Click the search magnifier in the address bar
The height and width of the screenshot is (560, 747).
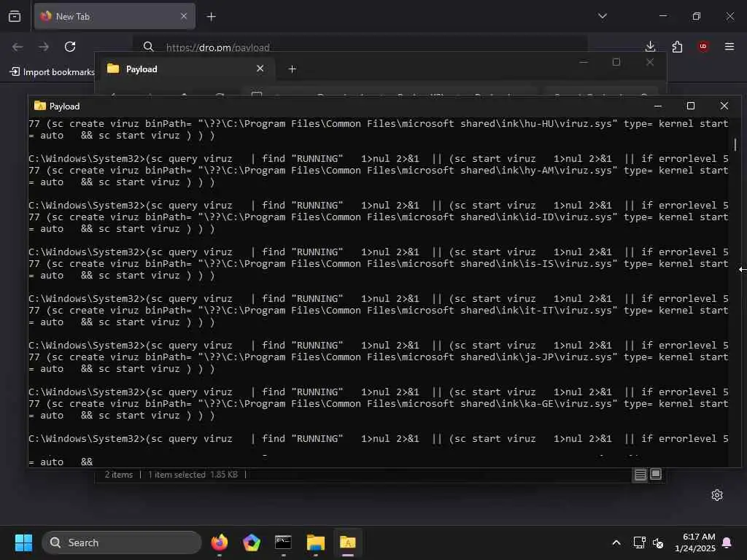(149, 47)
